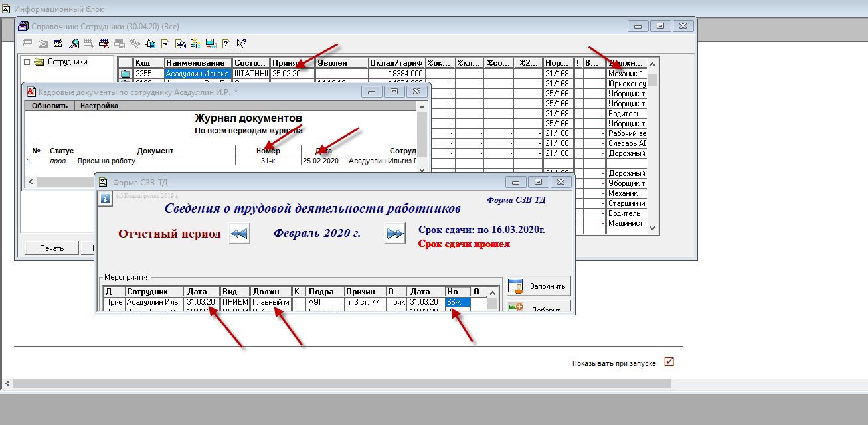
Task: Click the АУП department cell
Action: 325,302
